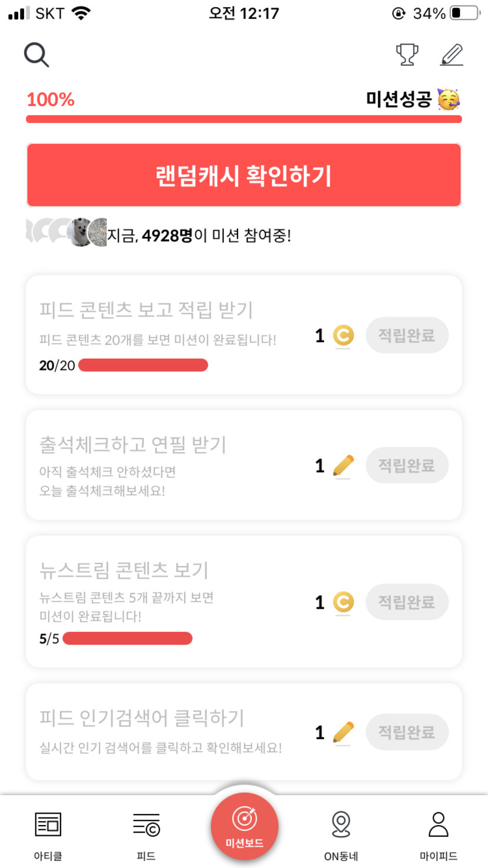Screen dimensions: 488x868
Task: Click the gold coin in feed content mission
Action: coord(343,336)
